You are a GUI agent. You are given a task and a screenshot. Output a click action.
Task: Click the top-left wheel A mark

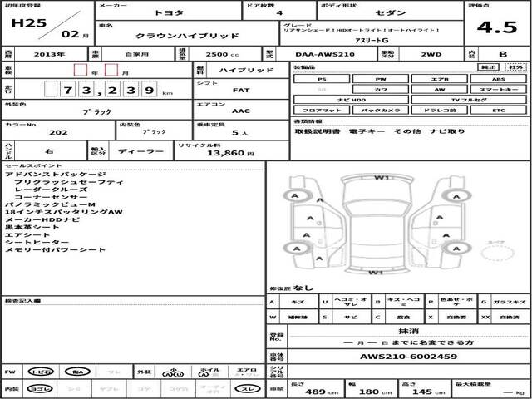(x=294, y=196)
